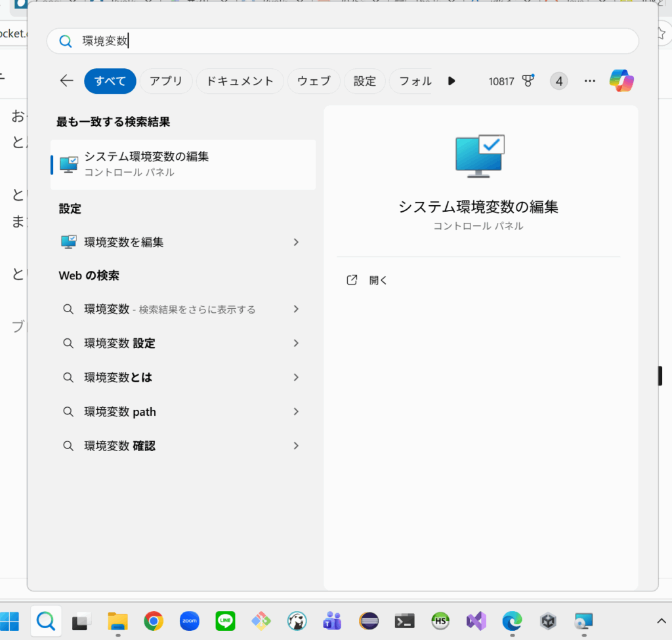This screenshot has width=672, height=640.
Task: Switch to the アプリ filter tab
Action: tap(165, 81)
